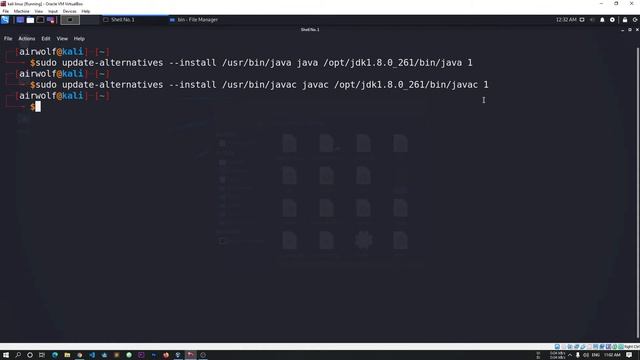Screen dimensions: 640x360
Task: Open the Kali applications menu icon
Action: 5,20
